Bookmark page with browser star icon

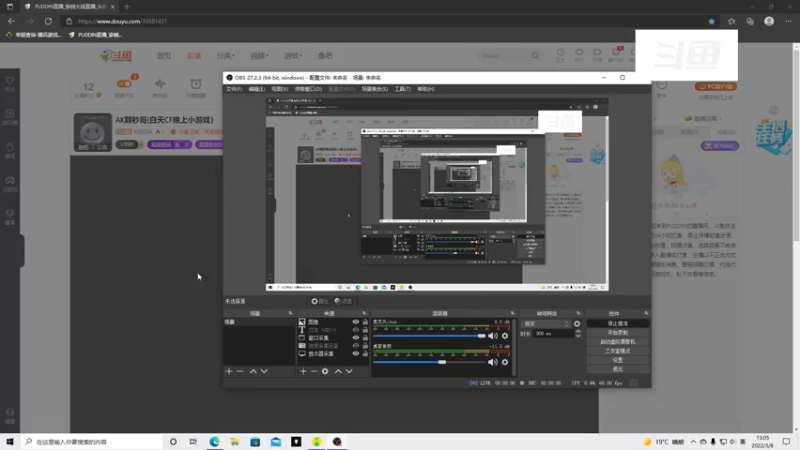point(711,21)
